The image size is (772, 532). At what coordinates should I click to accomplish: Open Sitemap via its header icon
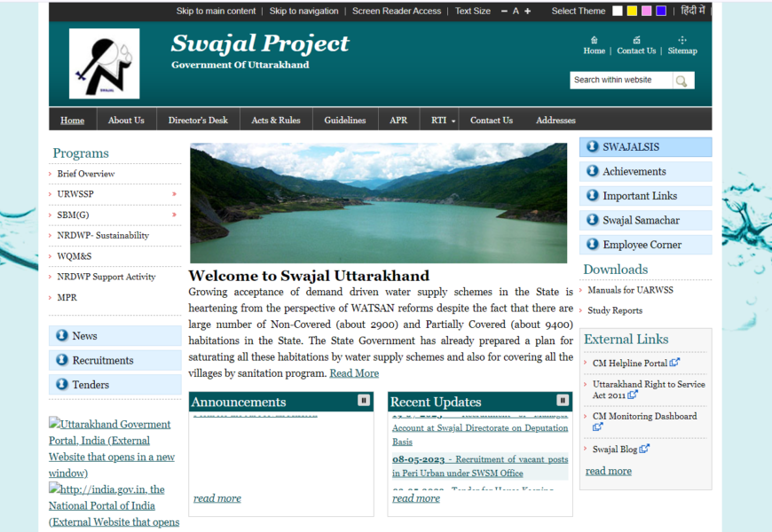tap(681, 40)
